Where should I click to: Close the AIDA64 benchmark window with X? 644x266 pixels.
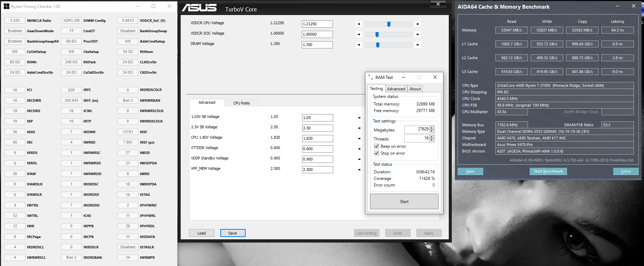(634, 6)
